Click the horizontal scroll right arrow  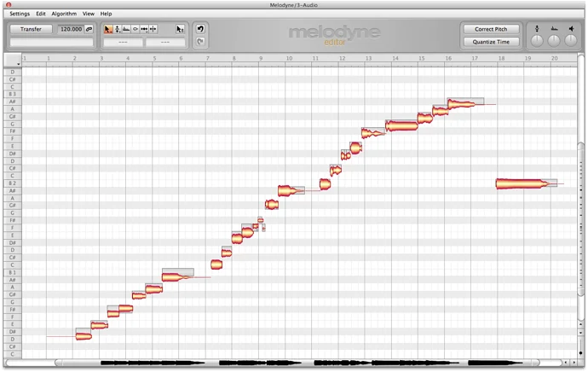(x=574, y=363)
